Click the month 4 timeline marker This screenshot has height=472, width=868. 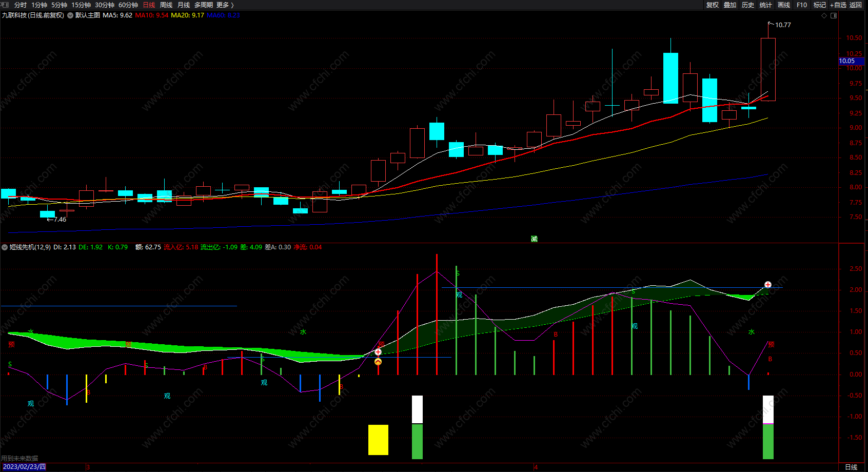(x=536, y=467)
